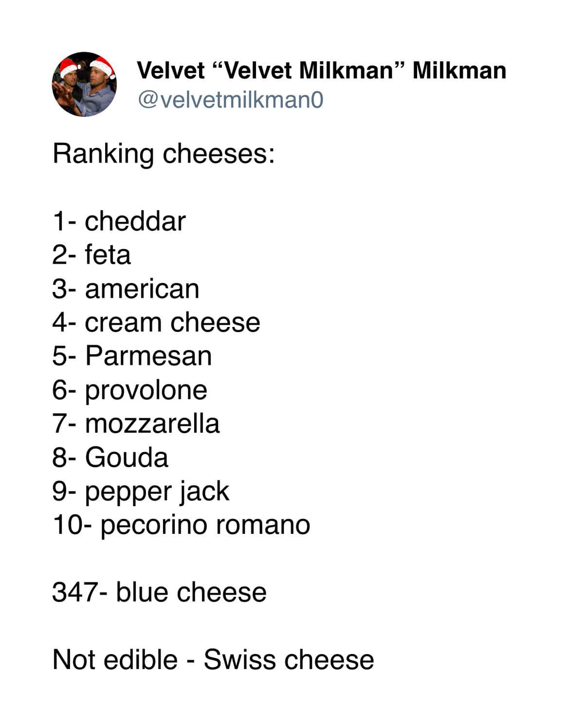
Task: Click the "10- pecorino romano" entry
Action: click(181, 525)
